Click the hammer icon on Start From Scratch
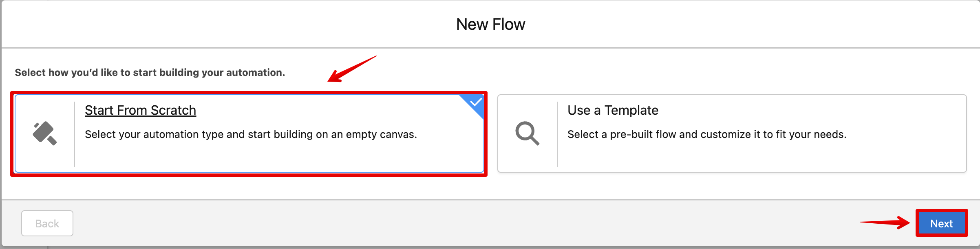This screenshot has width=980, height=249. point(45,133)
